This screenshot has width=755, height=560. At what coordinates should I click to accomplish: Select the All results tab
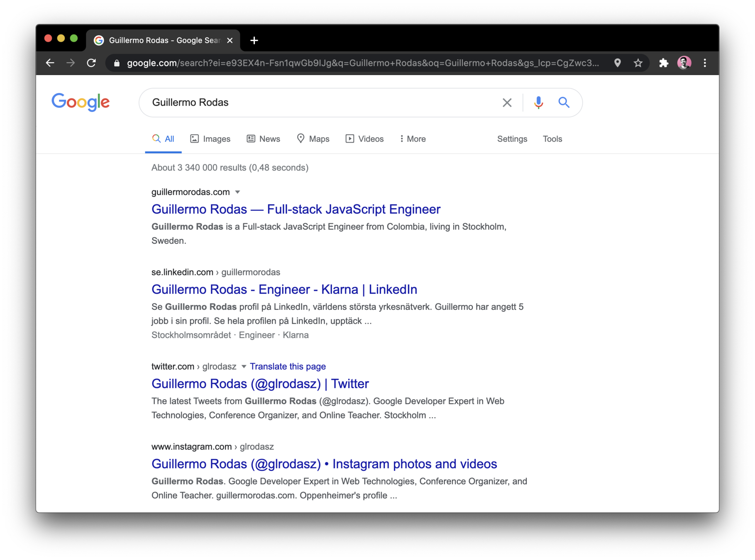[x=163, y=139]
